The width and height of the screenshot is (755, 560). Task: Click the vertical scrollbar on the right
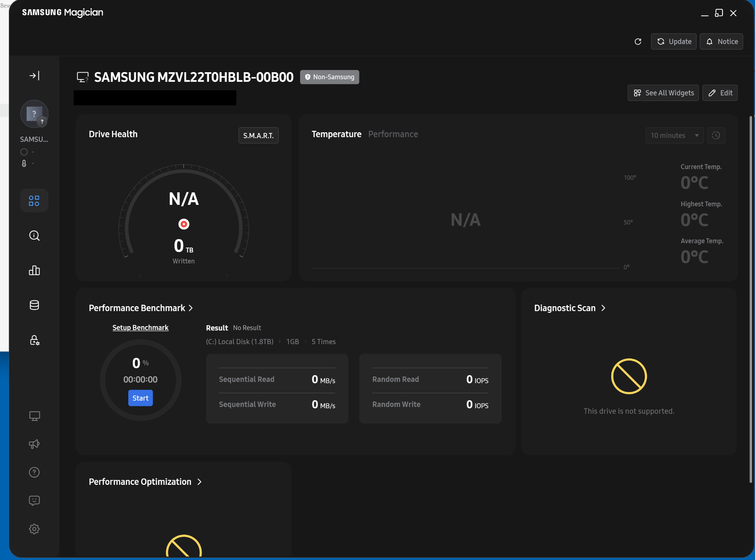tap(751, 299)
